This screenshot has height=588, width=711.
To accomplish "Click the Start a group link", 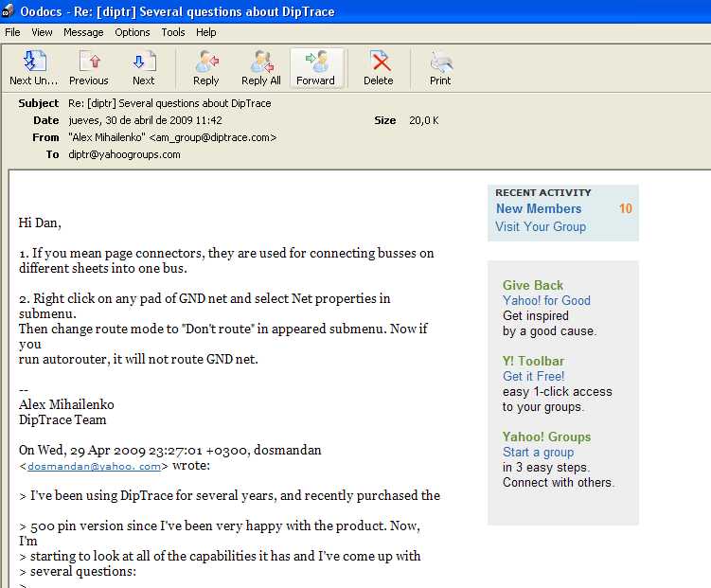I will (539, 452).
